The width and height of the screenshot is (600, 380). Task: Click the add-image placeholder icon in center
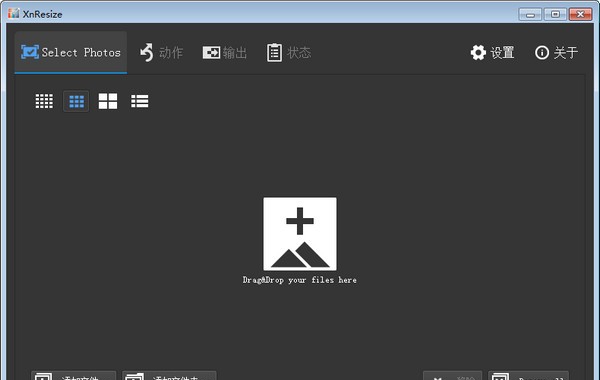click(300, 234)
